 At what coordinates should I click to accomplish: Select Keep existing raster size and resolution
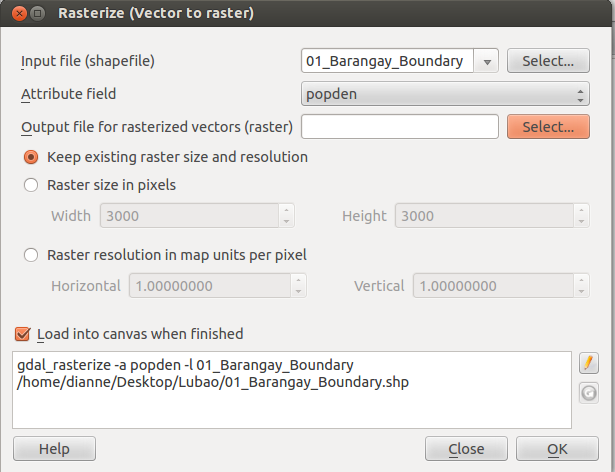[31, 157]
